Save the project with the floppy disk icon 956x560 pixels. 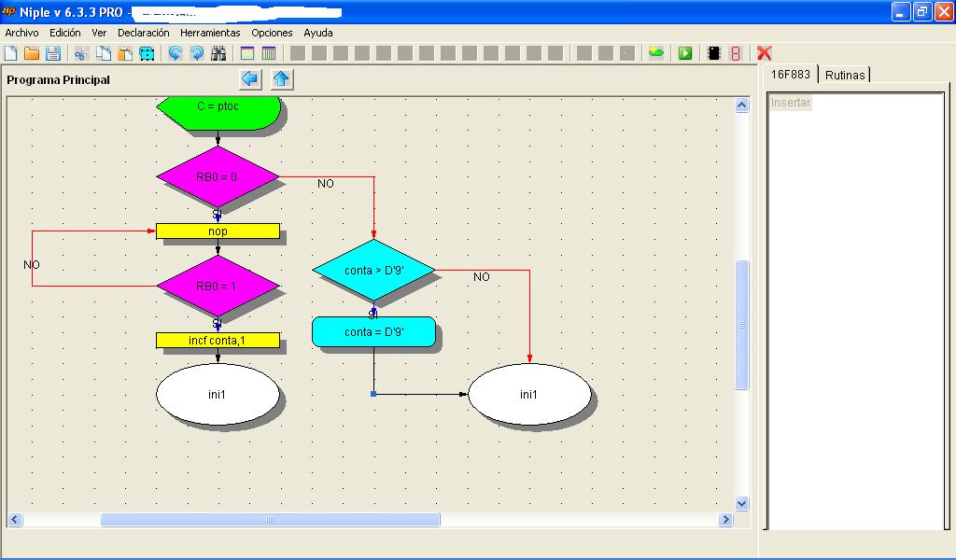tap(53, 53)
